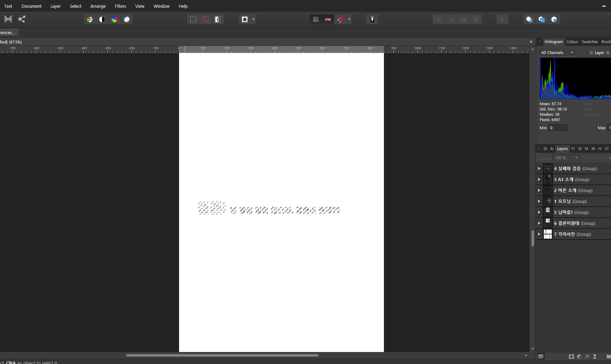611x364 pixels.
Task: Click the histogram Min input field
Action: pyautogui.click(x=558, y=128)
